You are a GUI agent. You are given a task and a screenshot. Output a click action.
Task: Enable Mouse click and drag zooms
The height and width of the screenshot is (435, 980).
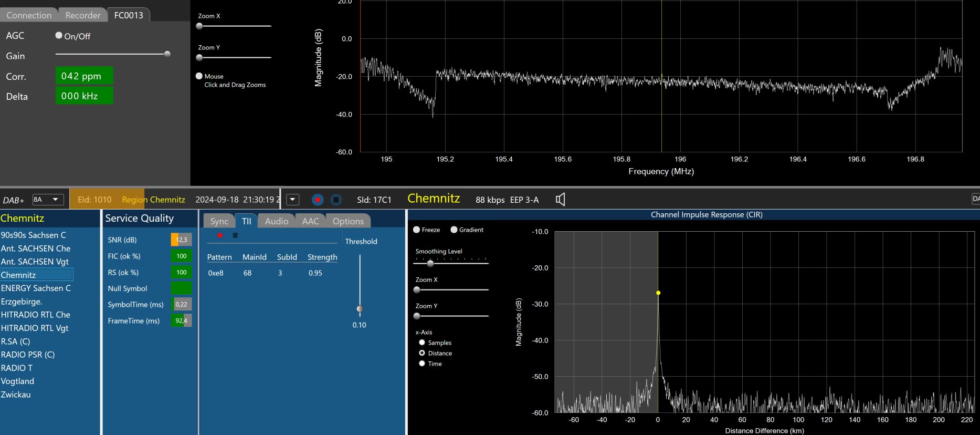(199, 76)
